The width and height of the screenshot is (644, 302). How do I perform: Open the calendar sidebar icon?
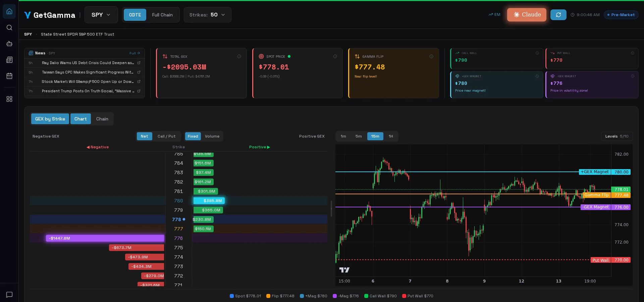click(9, 76)
